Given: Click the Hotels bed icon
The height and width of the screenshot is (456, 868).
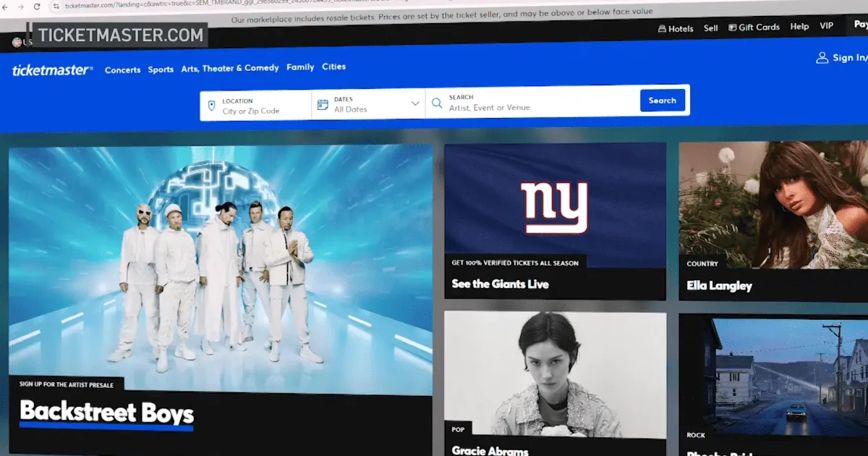Looking at the screenshot, I should pos(662,29).
